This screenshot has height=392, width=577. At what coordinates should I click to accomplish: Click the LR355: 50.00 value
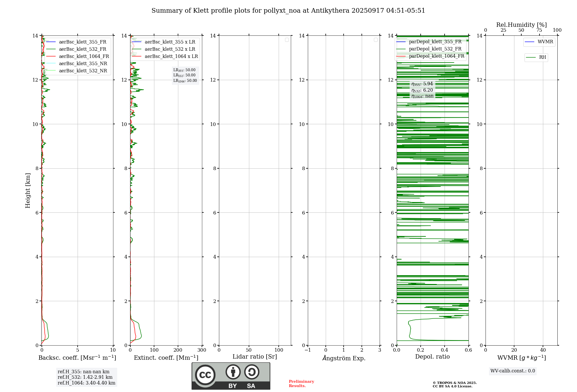184,70
